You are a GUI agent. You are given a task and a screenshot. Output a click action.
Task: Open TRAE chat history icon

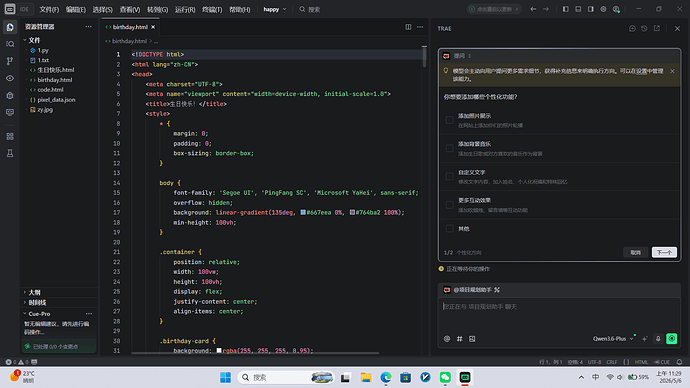click(644, 29)
